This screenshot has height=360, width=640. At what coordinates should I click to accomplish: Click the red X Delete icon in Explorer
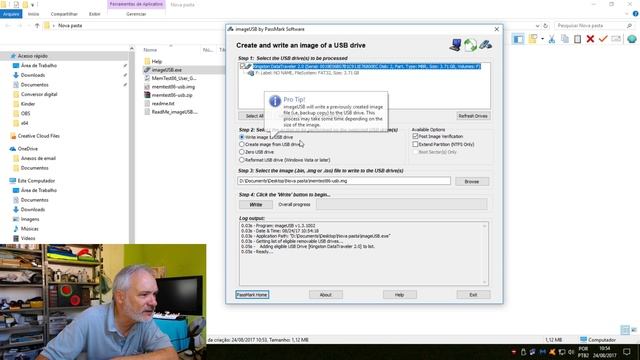590,39
